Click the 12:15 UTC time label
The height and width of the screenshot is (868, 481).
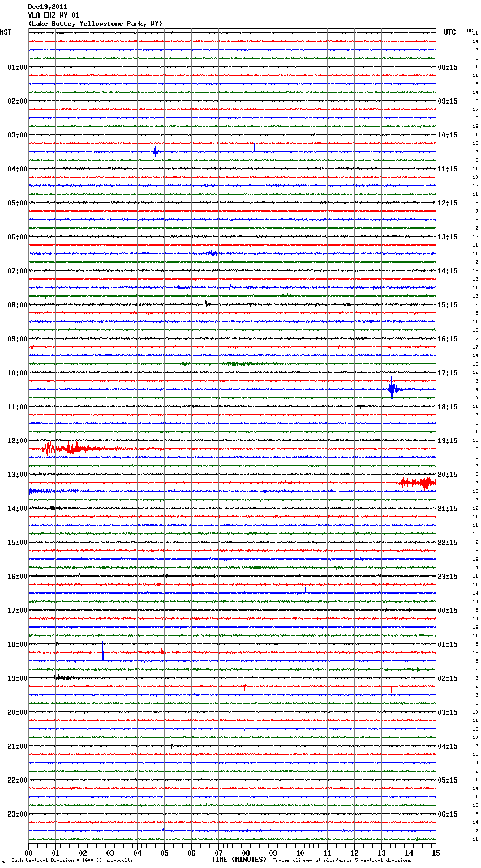point(448,203)
